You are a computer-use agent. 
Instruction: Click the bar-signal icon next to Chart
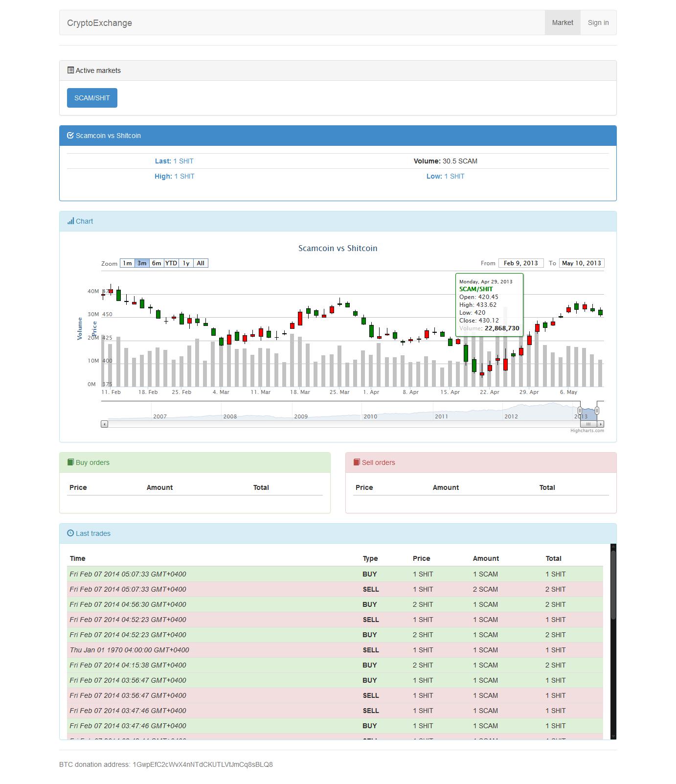tap(70, 221)
